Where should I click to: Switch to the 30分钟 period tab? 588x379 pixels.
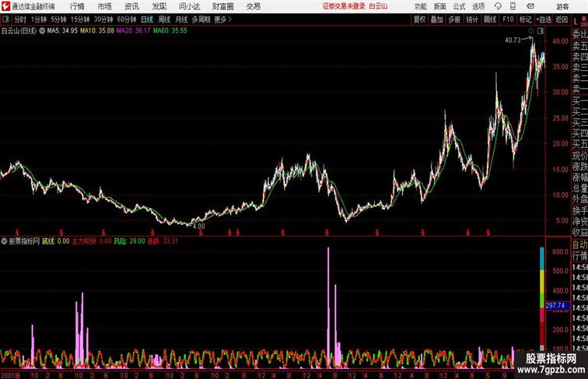click(x=103, y=19)
